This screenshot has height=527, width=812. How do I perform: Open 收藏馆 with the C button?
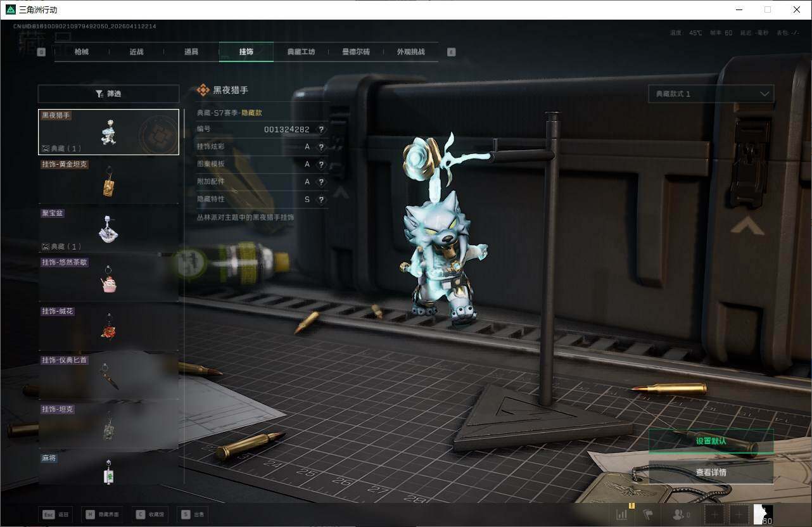pos(149,515)
